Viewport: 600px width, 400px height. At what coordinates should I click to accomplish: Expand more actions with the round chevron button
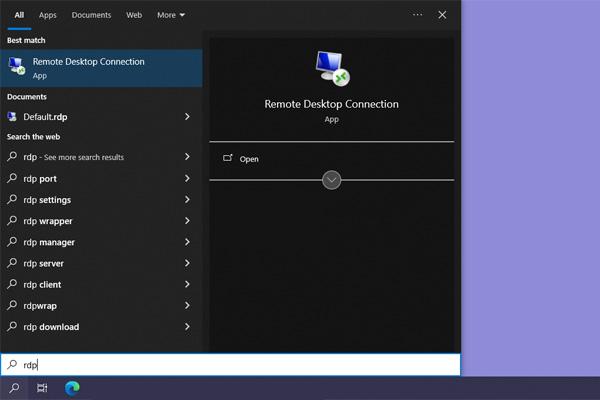pos(331,180)
